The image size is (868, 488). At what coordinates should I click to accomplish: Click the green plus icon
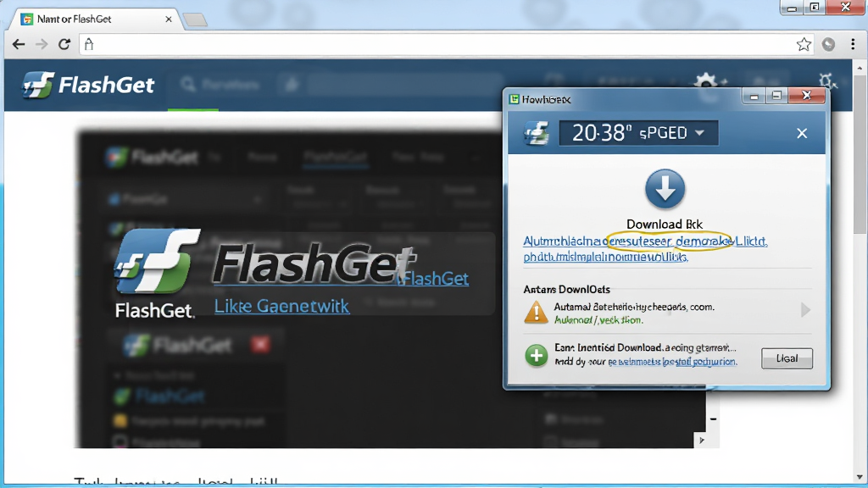coord(536,355)
